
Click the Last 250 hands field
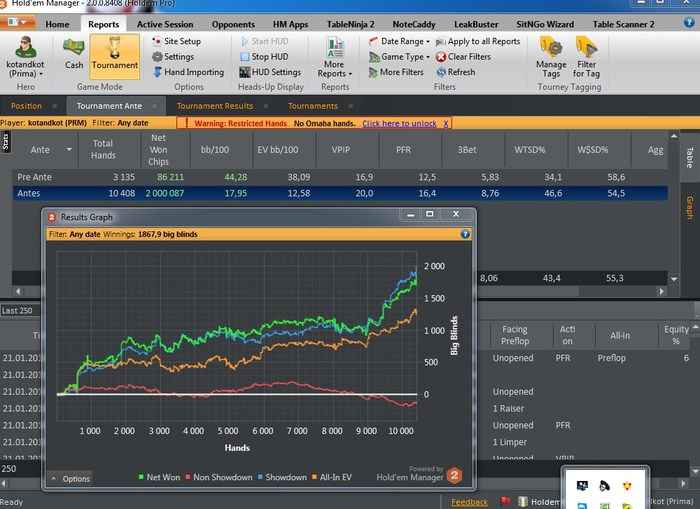click(x=20, y=311)
